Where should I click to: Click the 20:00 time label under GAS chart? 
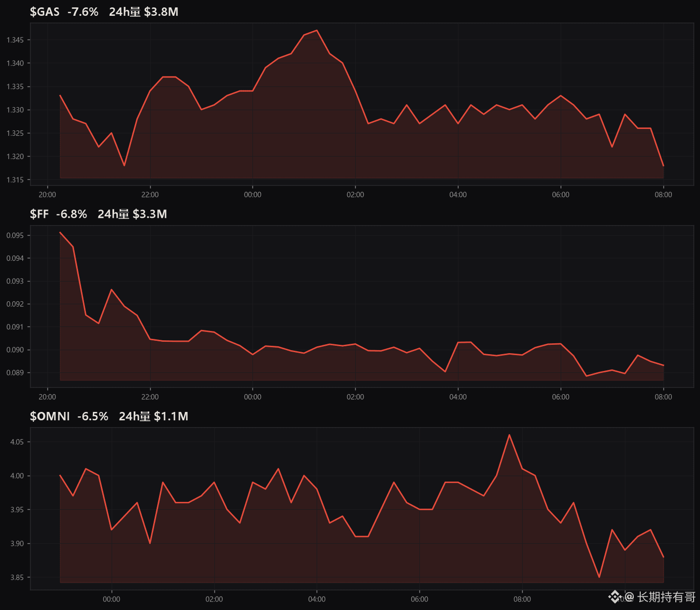(x=47, y=195)
